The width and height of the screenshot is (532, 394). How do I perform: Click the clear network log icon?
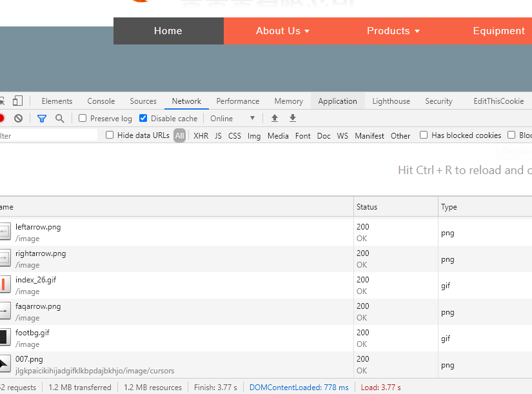(x=19, y=119)
